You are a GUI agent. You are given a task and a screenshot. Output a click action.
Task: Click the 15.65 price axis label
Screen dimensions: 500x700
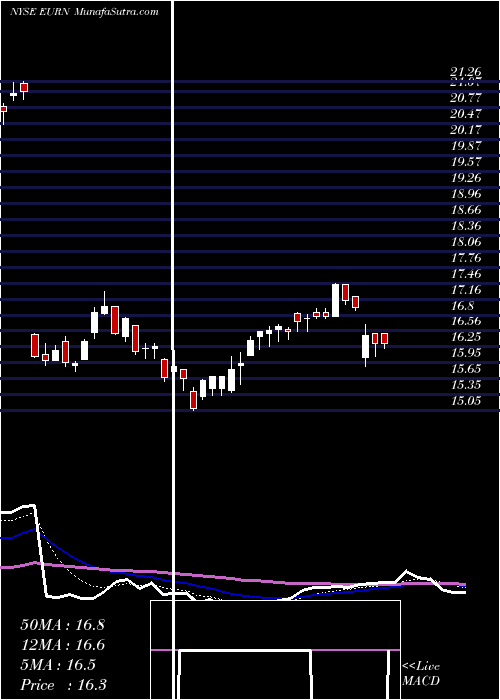tap(466, 369)
